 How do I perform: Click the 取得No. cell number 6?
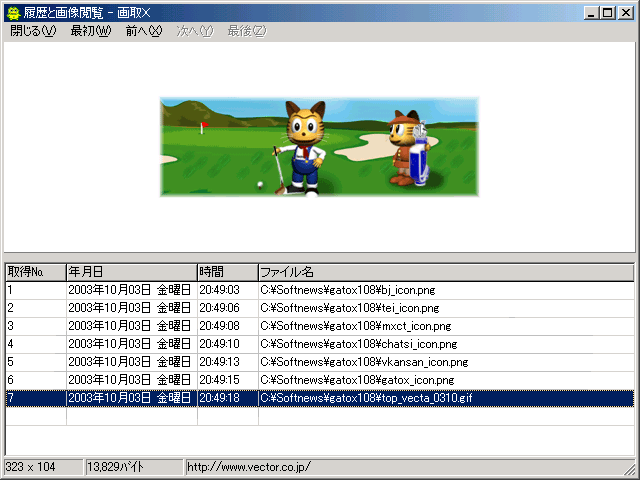[36, 380]
